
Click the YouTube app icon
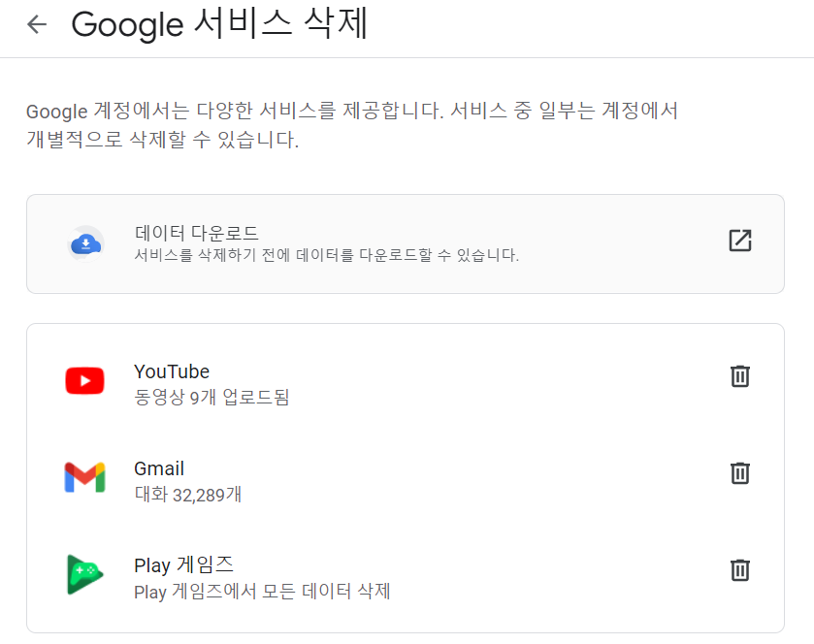[84, 380]
